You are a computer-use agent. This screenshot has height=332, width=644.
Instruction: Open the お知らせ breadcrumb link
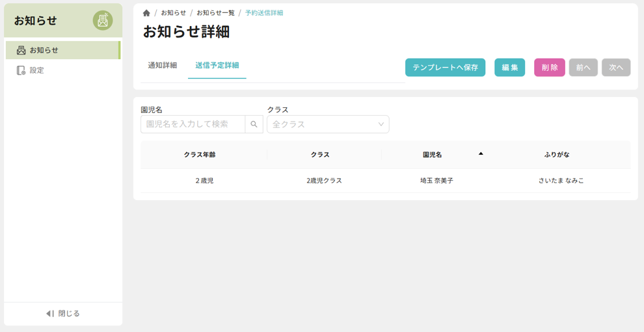tap(173, 13)
